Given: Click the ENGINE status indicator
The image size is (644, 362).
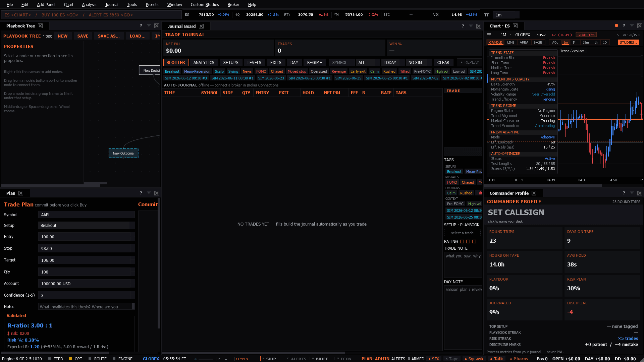Looking at the screenshot, I should (122, 359).
